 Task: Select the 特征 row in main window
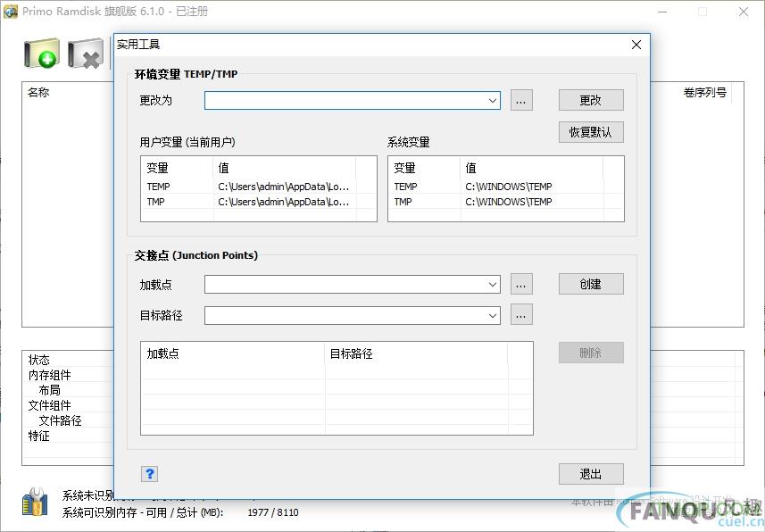click(69, 436)
